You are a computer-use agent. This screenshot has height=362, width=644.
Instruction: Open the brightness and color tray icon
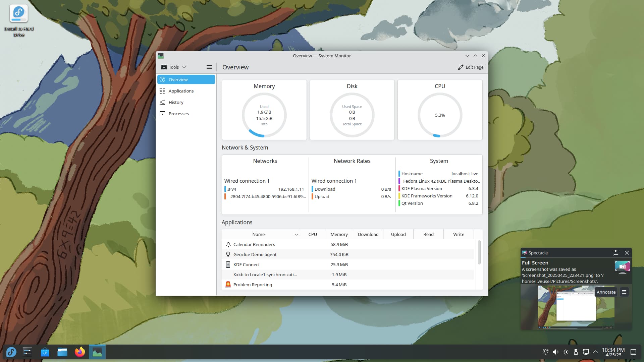tap(566, 352)
